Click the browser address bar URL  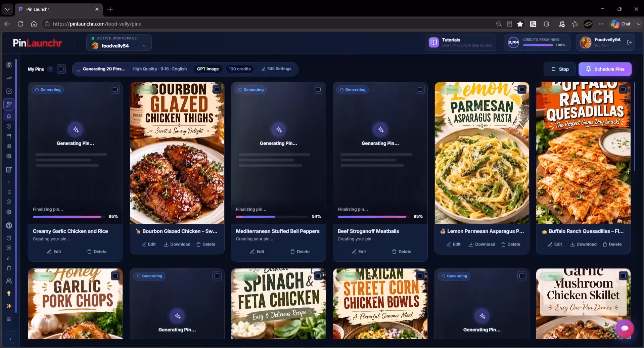(x=97, y=24)
